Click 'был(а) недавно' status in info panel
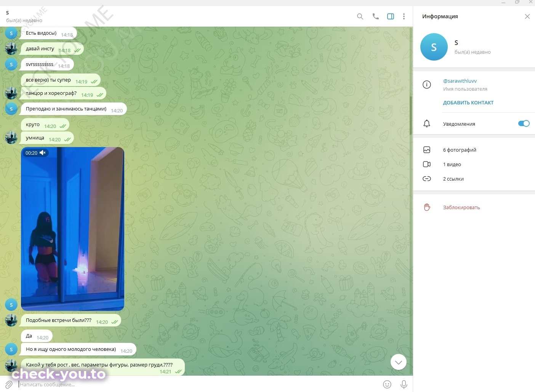The height and width of the screenshot is (392, 535). [x=473, y=52]
